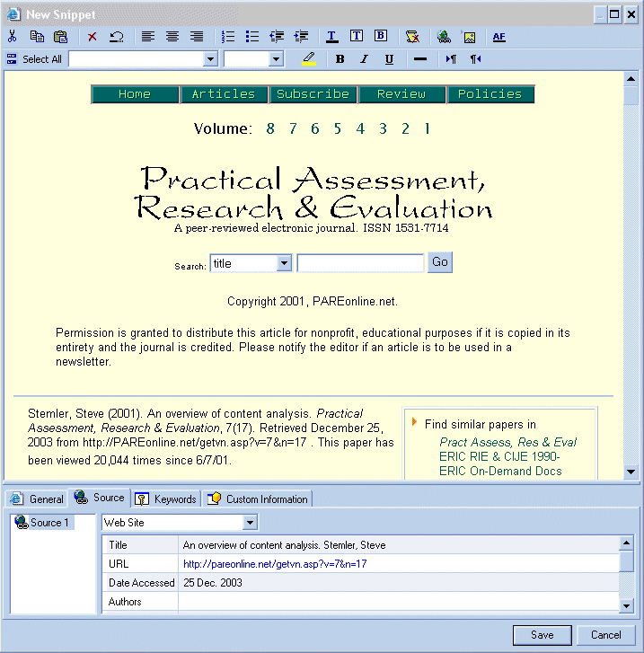The image size is (644, 653).
Task: Click the Undo arrow icon
Action: (x=116, y=37)
